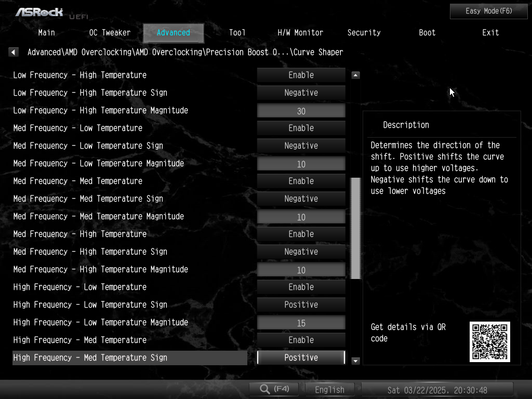Select 'High Frequency - Low Temperature' label
Image resolution: width=532 pixels, height=399 pixels.
(x=79, y=287)
